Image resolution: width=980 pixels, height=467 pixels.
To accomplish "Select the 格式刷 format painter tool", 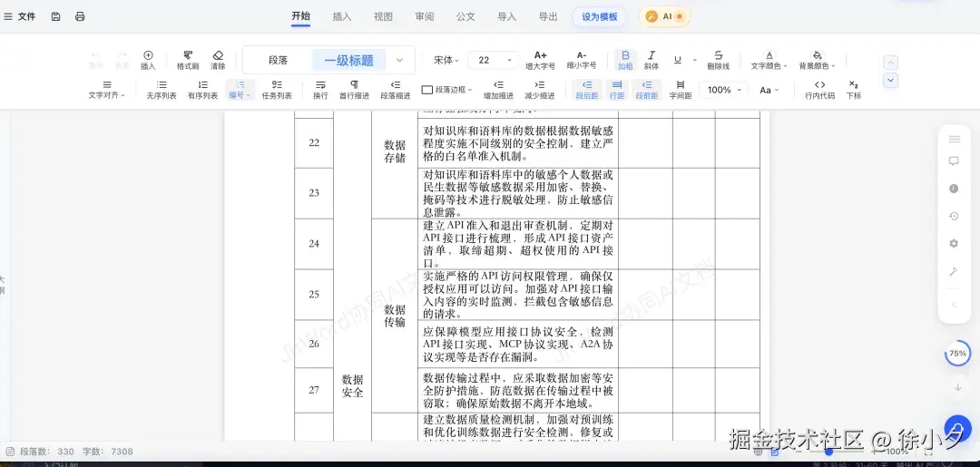I will (188, 60).
